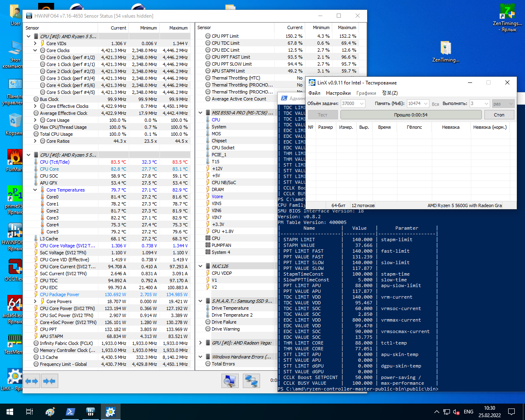
Task: Open the notification center icon
Action: 511,412
